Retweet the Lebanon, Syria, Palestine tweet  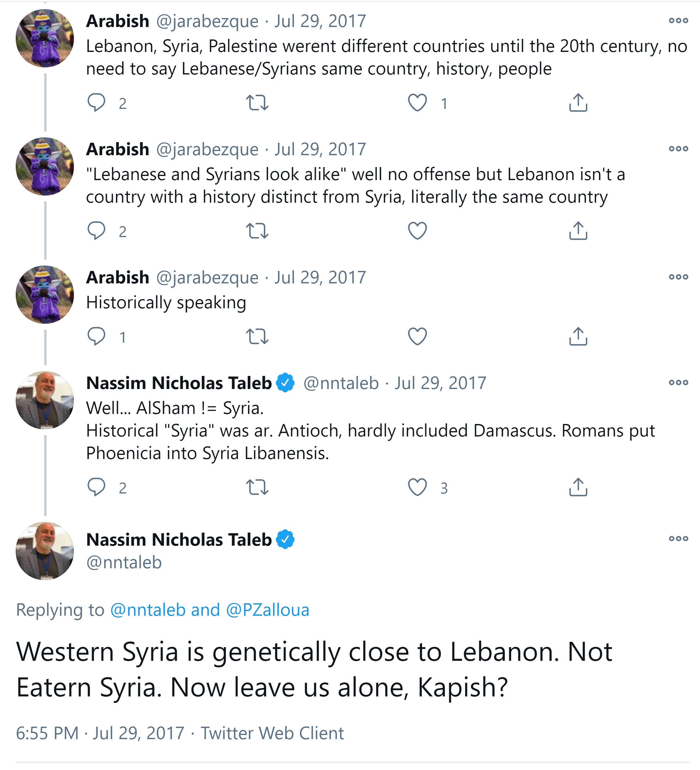pos(257,102)
